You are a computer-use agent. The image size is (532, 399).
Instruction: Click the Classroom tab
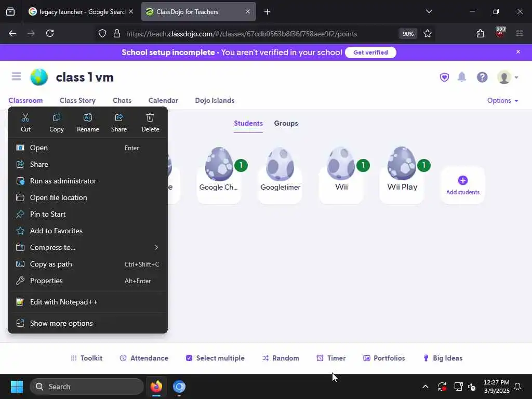[25, 100]
